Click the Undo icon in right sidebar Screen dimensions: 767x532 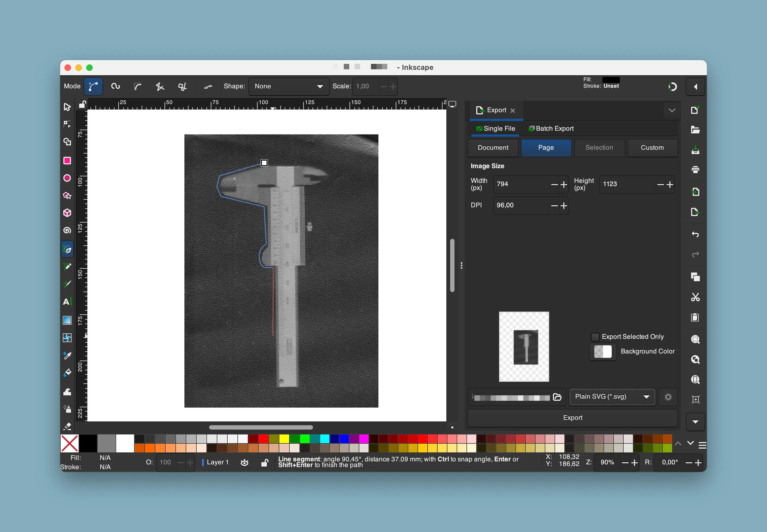(696, 234)
